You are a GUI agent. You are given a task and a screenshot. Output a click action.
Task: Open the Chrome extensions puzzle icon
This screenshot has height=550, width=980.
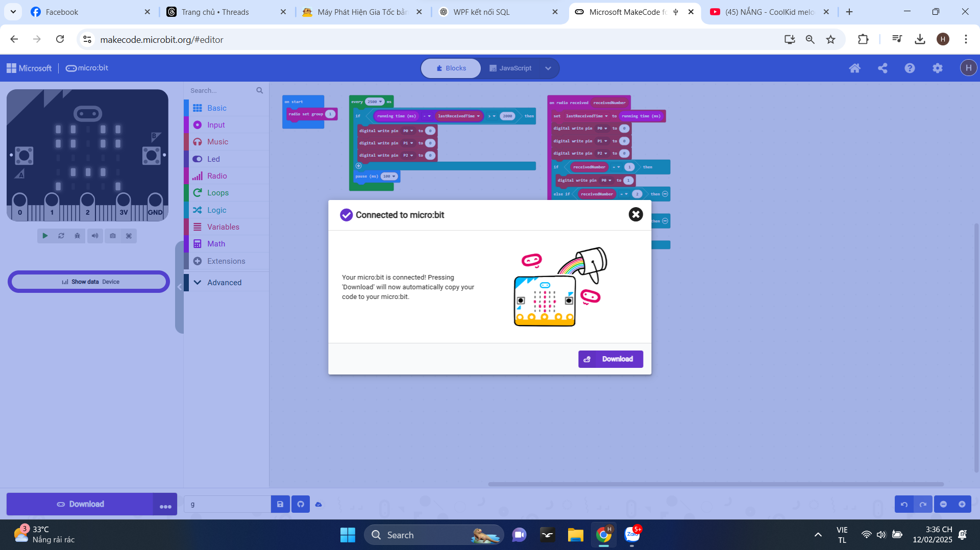863,39
